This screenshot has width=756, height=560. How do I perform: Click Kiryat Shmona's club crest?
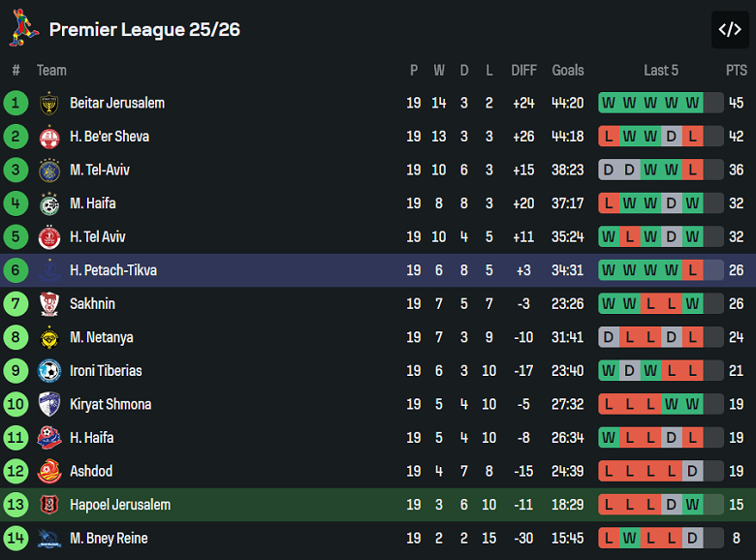tap(49, 405)
